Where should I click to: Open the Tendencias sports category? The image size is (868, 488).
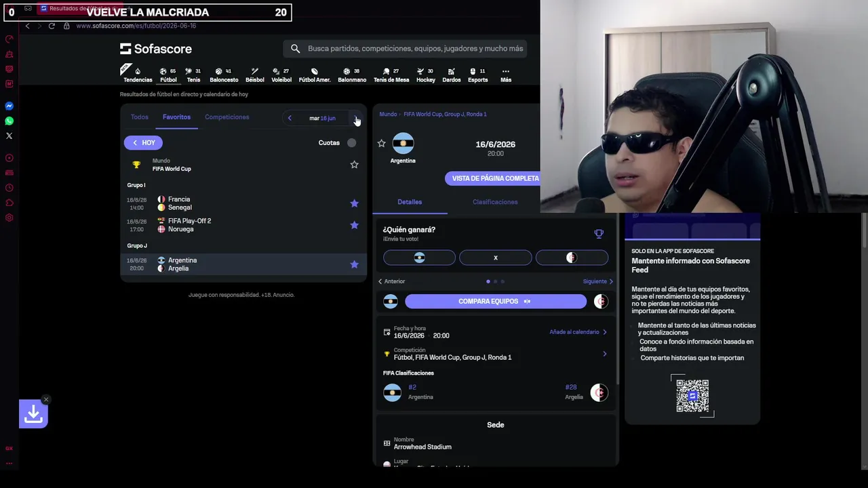[x=138, y=75]
